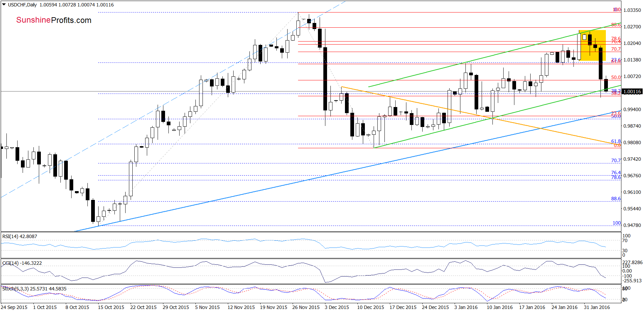Click the CCI scale value 227.8286

(x=632, y=262)
